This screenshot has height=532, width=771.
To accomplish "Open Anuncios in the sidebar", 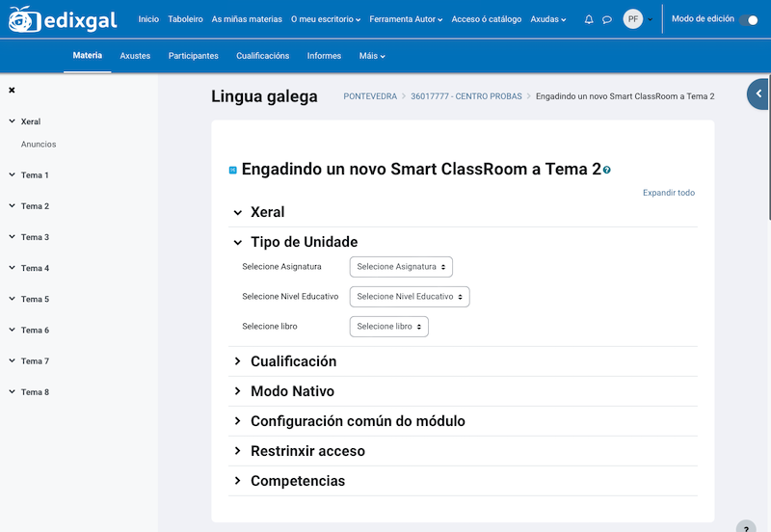I will (39, 144).
